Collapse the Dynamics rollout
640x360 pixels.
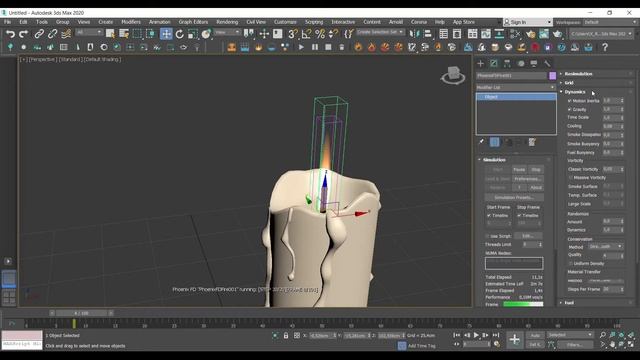575,92
